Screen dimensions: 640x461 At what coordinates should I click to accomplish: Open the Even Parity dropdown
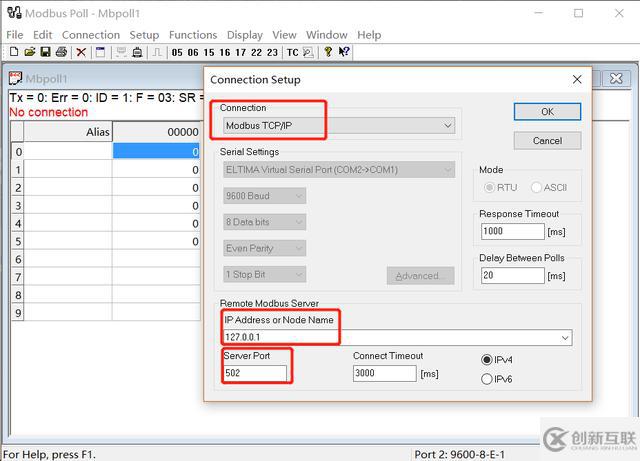point(264,248)
